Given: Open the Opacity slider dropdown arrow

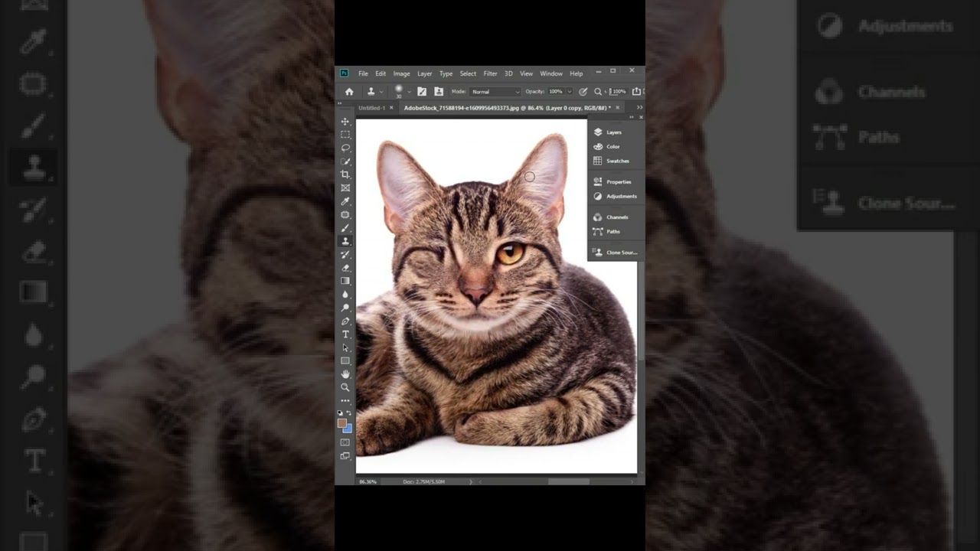Looking at the screenshot, I should (x=570, y=91).
